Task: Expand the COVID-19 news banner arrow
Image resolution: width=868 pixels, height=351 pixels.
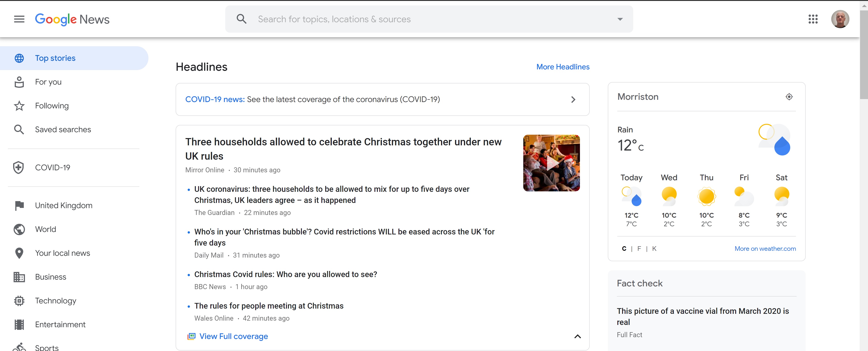Action: 573,100
